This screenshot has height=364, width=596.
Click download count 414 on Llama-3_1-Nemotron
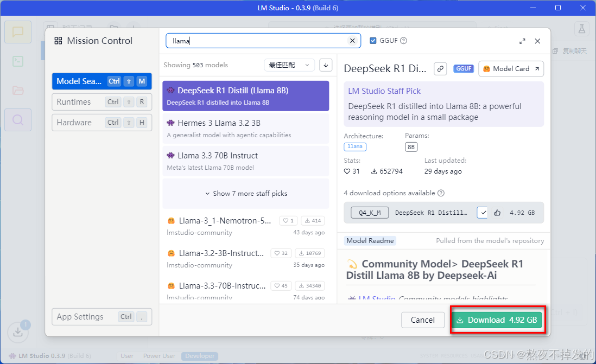[313, 221]
